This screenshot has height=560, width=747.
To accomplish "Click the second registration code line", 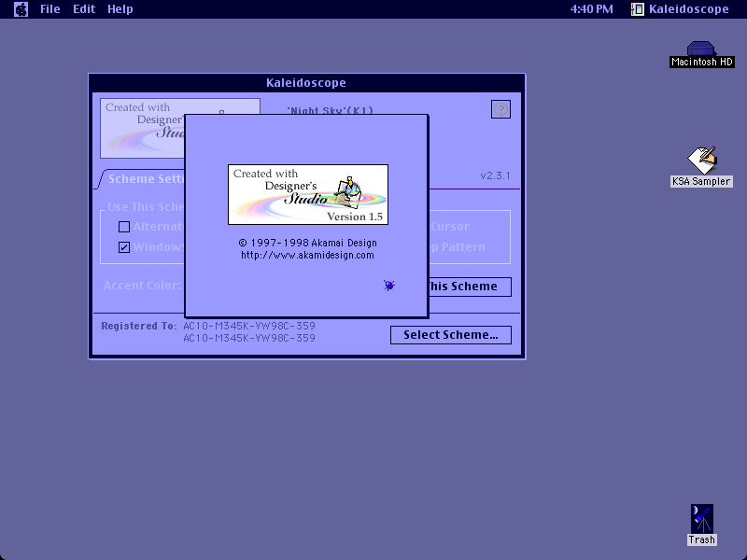I will (249, 338).
